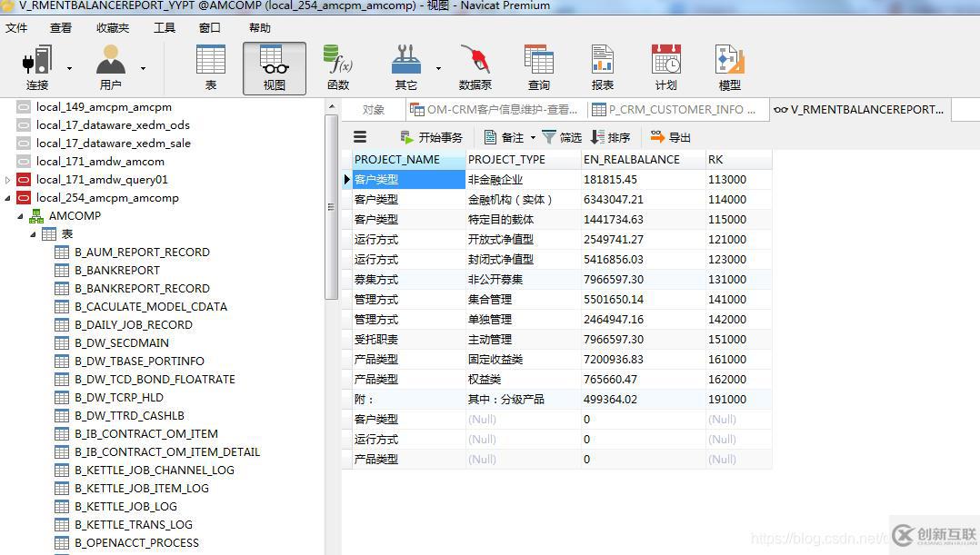
Task: Select the Table (表) toolbar icon
Action: coord(211,67)
